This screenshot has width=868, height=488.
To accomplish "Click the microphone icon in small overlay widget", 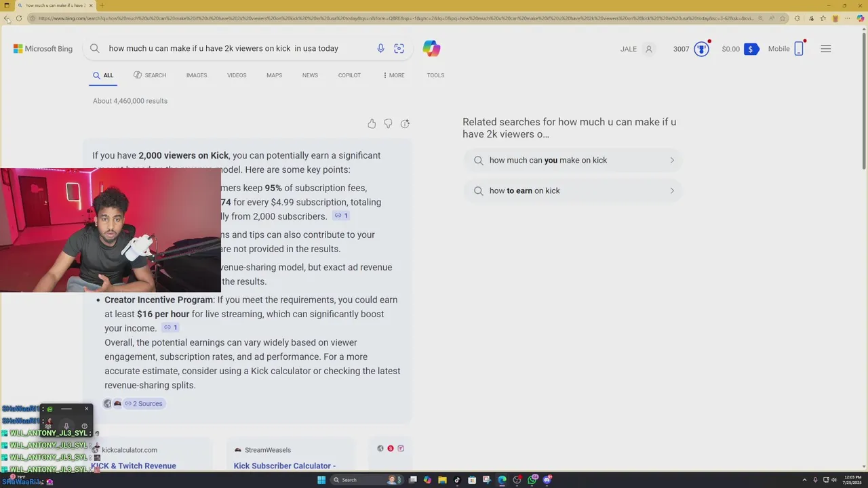I will (x=66, y=426).
